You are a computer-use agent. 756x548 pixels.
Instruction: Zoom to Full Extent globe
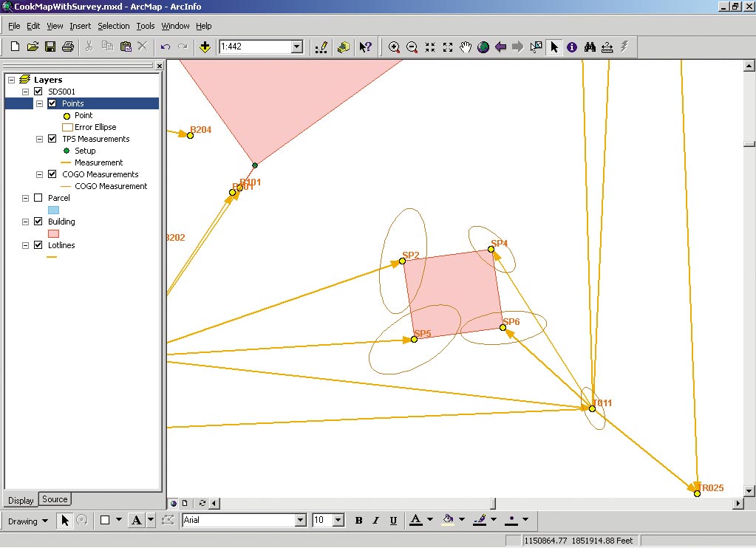[x=483, y=47]
